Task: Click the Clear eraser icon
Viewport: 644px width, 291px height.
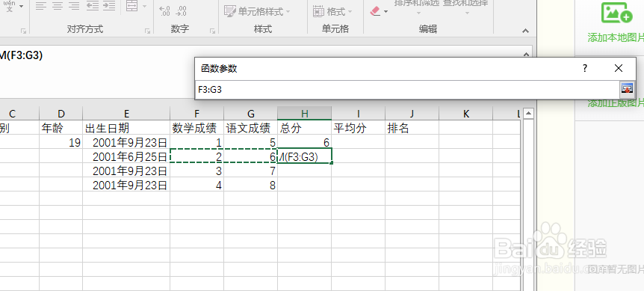Action: 375,11
